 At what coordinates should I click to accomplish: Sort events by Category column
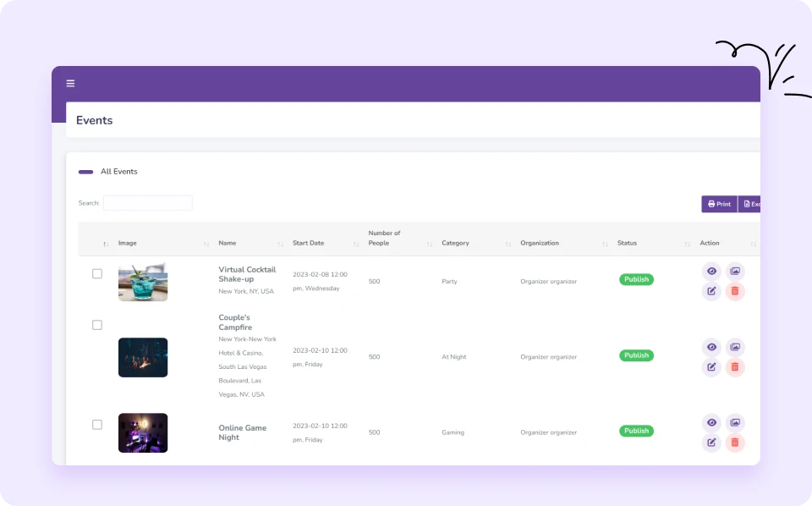(455, 243)
